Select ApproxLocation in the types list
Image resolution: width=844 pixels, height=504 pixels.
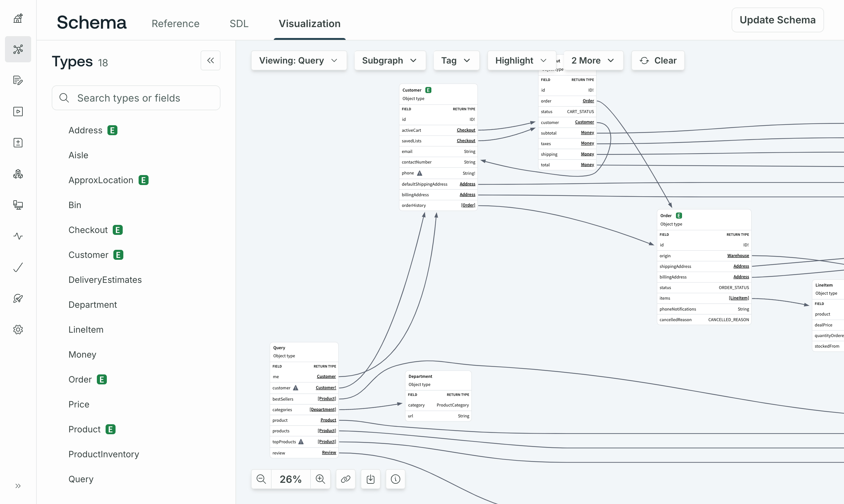(x=101, y=180)
